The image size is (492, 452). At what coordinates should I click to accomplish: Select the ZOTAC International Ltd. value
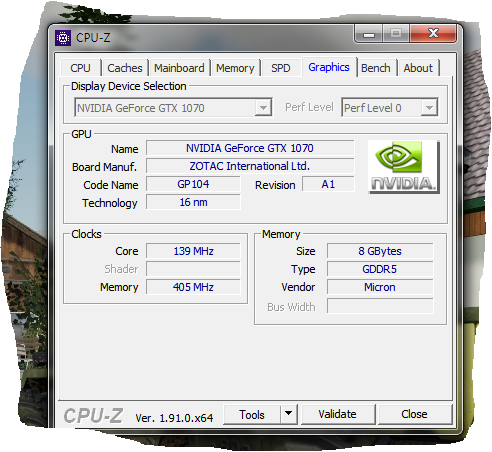coord(250,166)
